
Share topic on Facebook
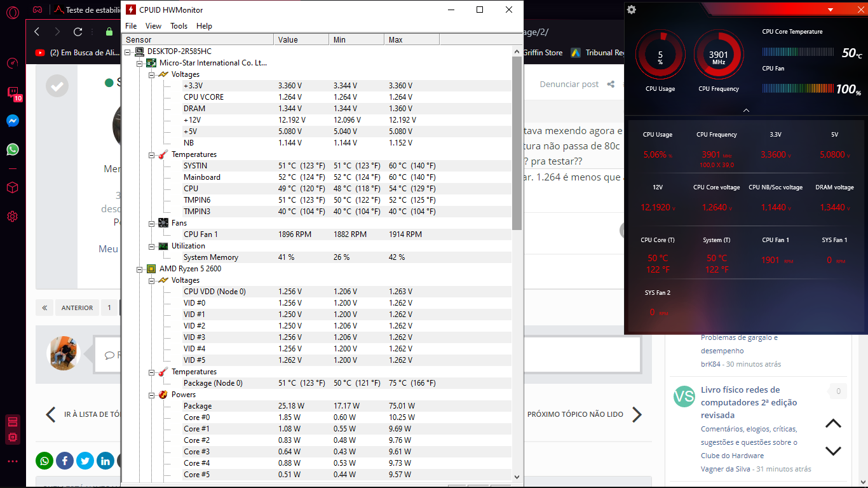coord(65,461)
